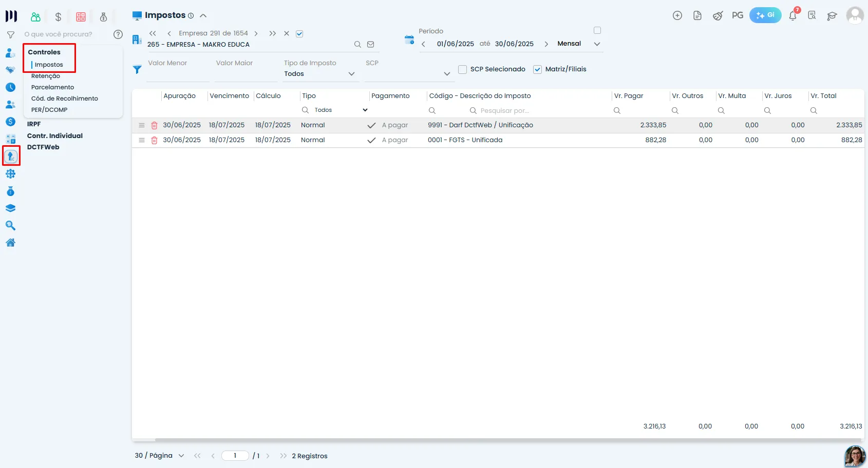Click the red calculator grid icon
Screen dimensions: 868x468
(81, 17)
